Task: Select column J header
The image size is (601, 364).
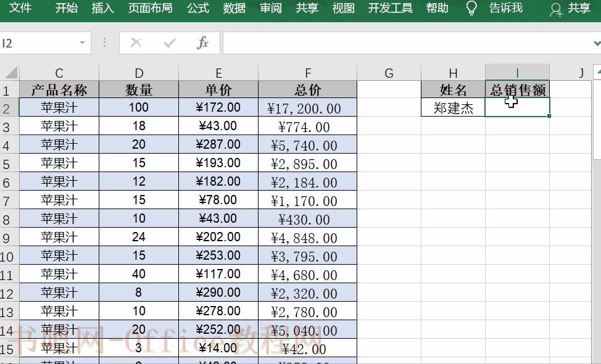Action: (571, 73)
